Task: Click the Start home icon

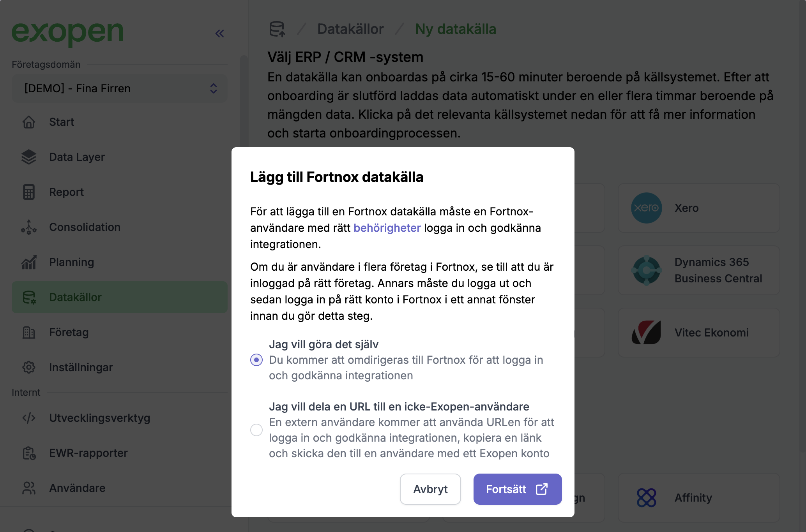Action: [x=29, y=122]
